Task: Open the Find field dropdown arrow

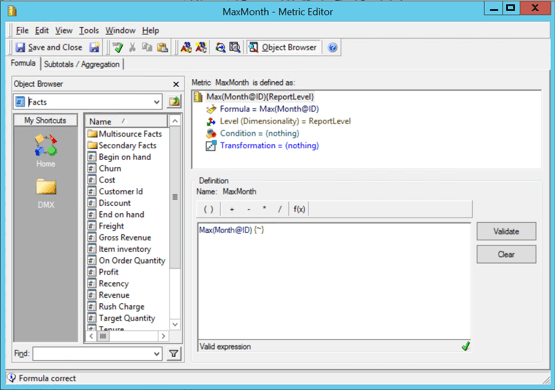Action: click(157, 354)
